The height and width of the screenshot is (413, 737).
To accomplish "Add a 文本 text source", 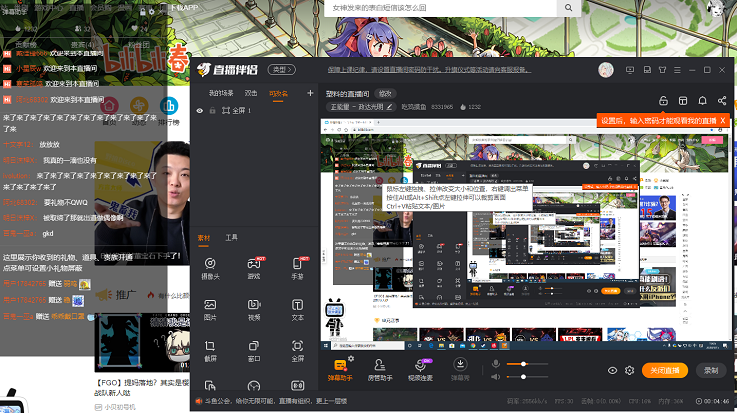I will [297, 309].
